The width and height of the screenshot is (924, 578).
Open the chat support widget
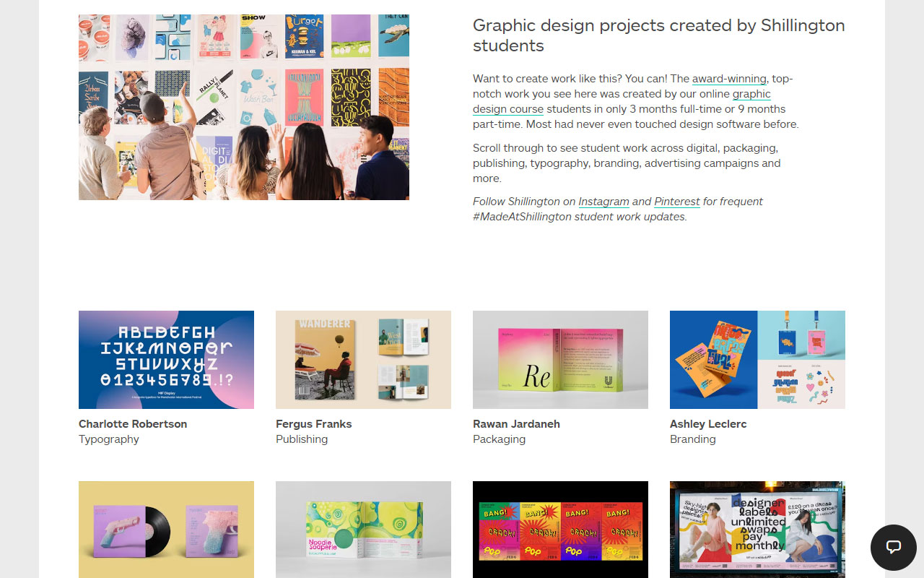[x=893, y=547]
